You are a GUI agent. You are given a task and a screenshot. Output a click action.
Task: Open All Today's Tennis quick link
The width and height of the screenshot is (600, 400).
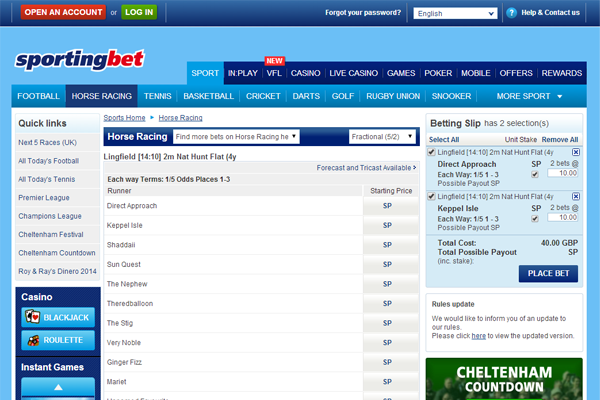pos(47,180)
